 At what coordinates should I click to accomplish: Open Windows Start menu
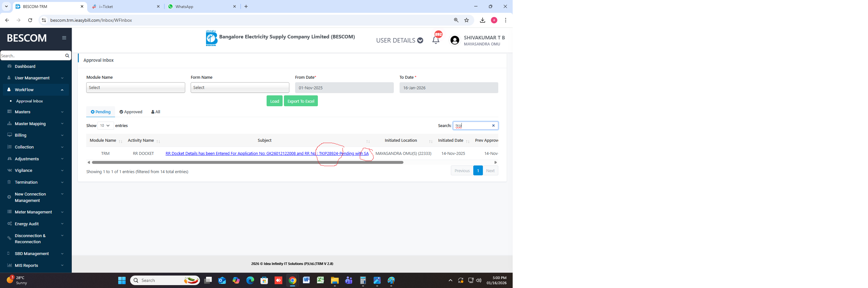tap(122, 280)
